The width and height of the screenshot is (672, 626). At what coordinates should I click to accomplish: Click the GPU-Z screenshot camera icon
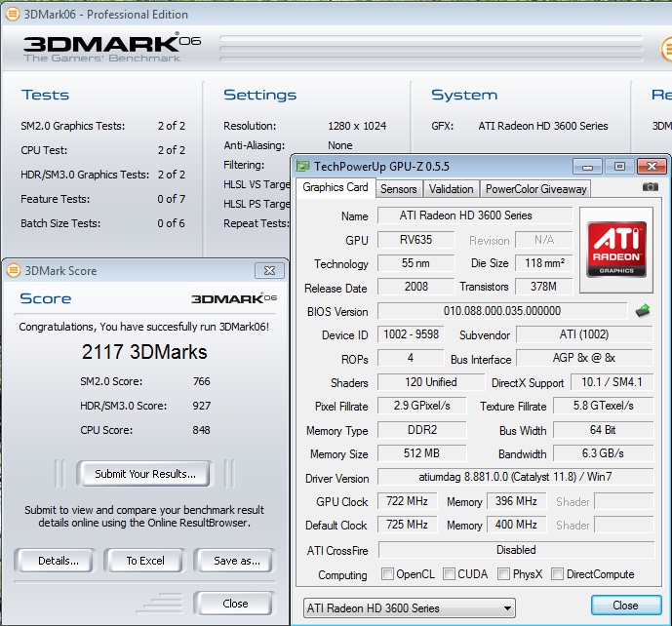tap(651, 187)
